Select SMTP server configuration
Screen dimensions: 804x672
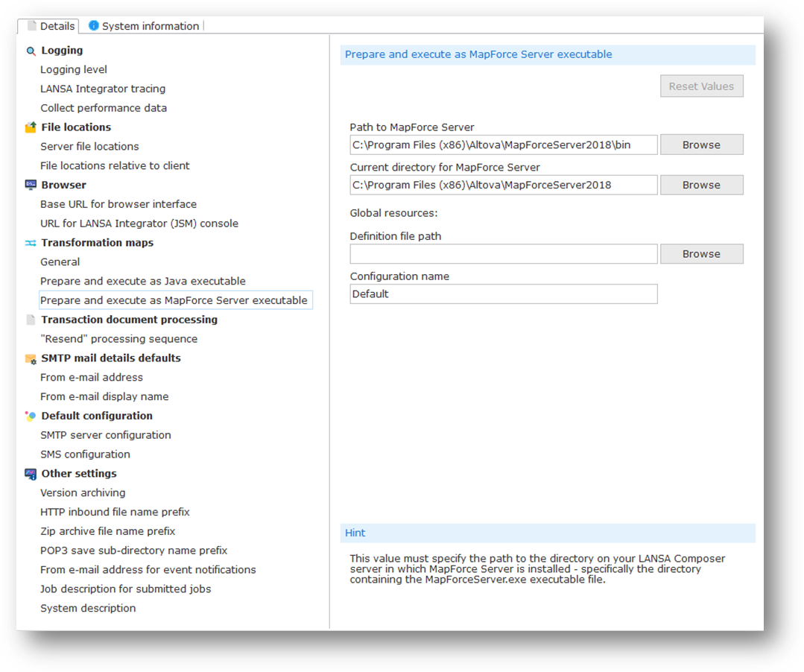[x=106, y=435]
